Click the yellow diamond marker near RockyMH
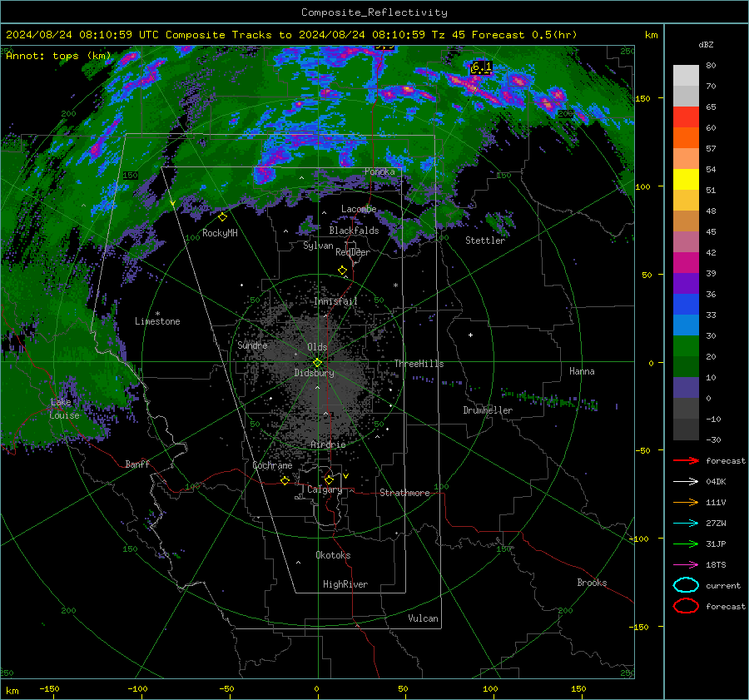Screen dimensions: 749x700 tap(222, 217)
